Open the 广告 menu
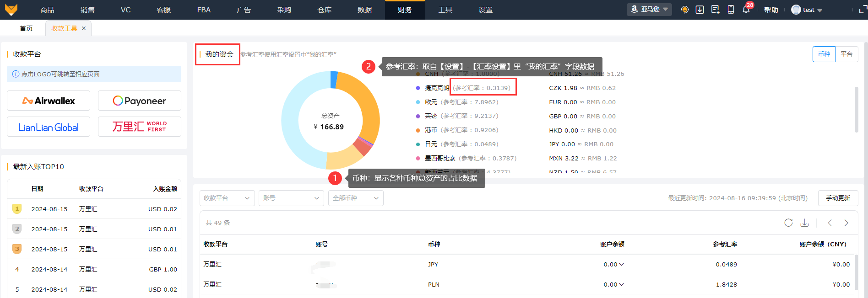This screenshot has height=298, width=868. click(x=244, y=10)
